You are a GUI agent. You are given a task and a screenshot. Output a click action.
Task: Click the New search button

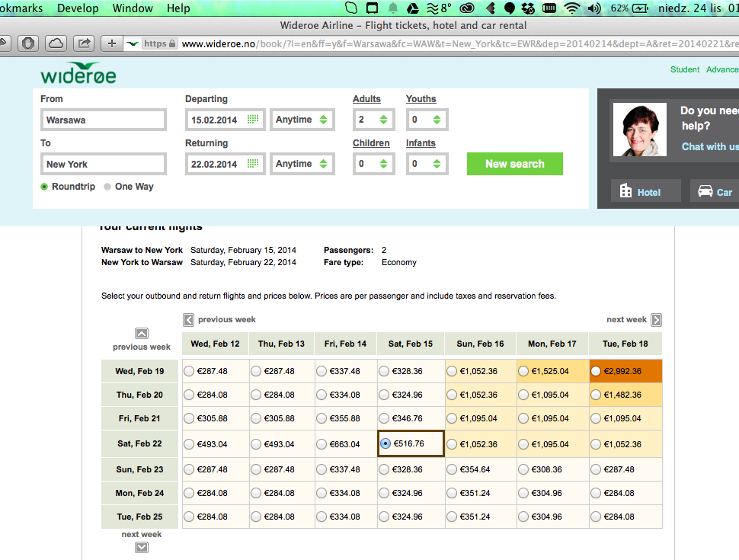coord(515,164)
